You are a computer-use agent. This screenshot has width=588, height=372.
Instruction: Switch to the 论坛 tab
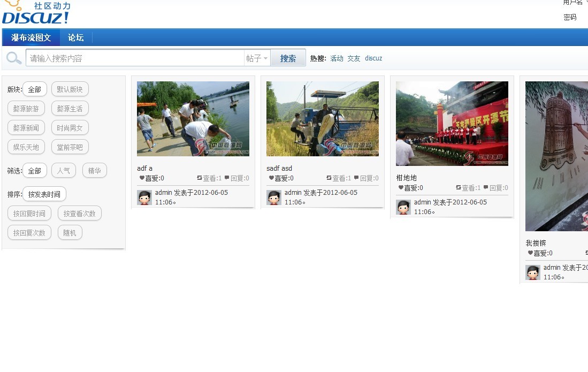(76, 37)
